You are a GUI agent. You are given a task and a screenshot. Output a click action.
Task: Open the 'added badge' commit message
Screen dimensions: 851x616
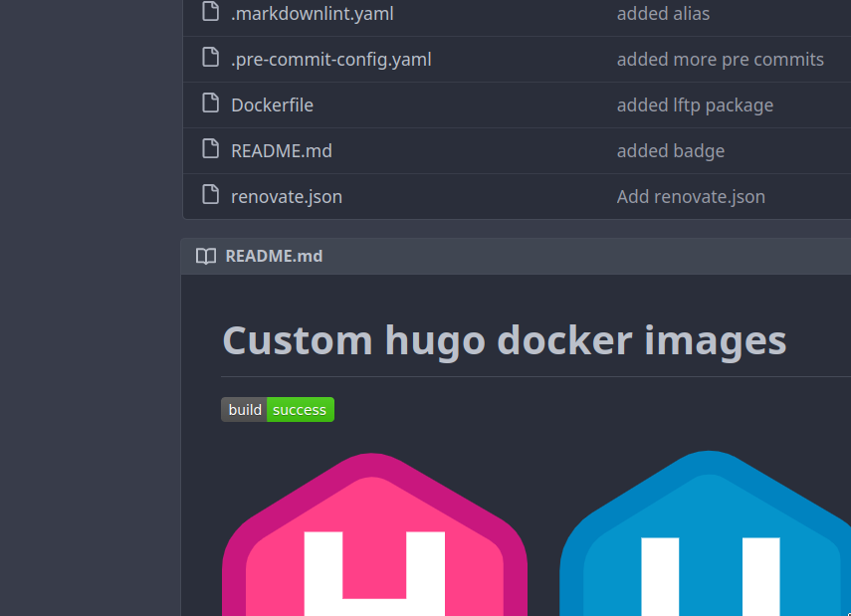click(670, 151)
